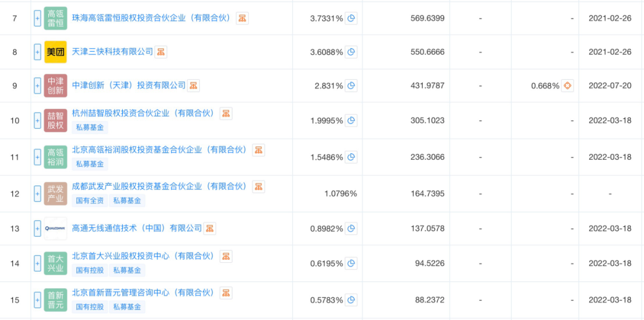Viewport: 644px width, 320px height.
Task: Click 私募基金 tag under 北京高瓴裕润
Action: click(x=89, y=164)
